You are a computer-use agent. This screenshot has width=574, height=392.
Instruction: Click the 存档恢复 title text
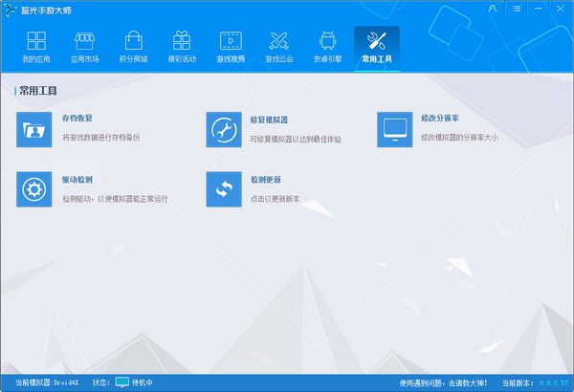pyautogui.click(x=77, y=119)
